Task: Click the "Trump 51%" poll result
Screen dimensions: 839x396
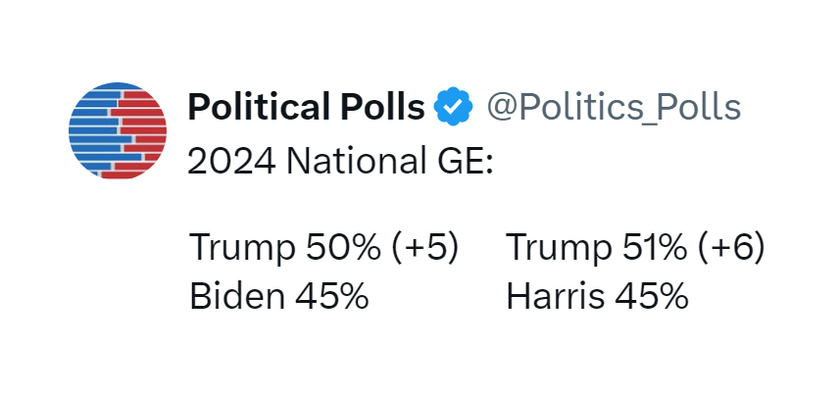Action: coord(596,249)
